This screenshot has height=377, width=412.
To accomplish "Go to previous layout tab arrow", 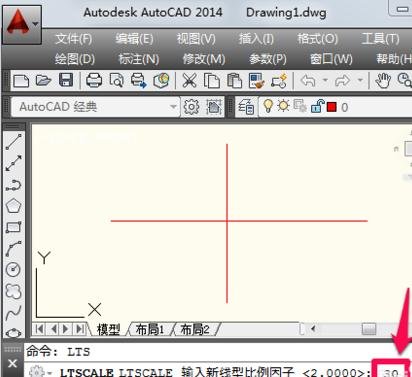I will click(x=53, y=329).
